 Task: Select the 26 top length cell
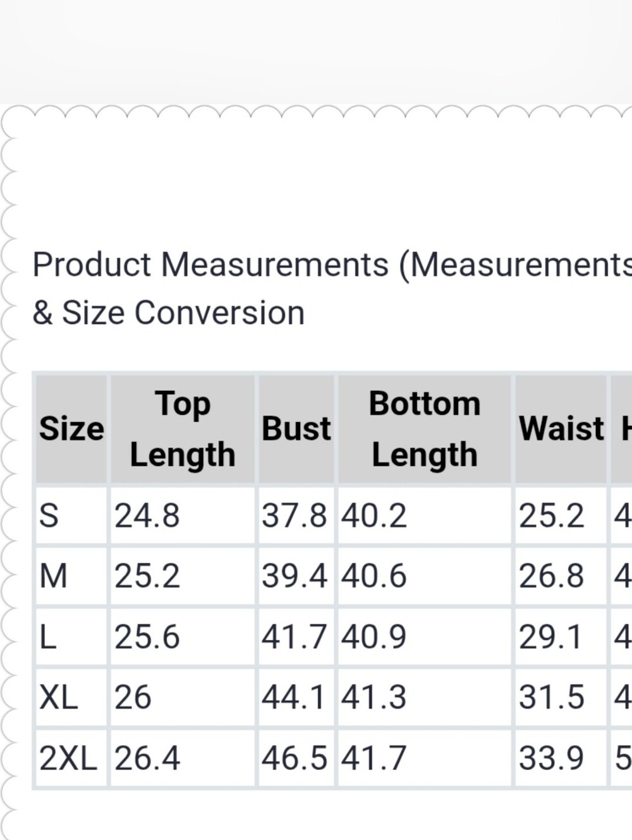[183, 697]
